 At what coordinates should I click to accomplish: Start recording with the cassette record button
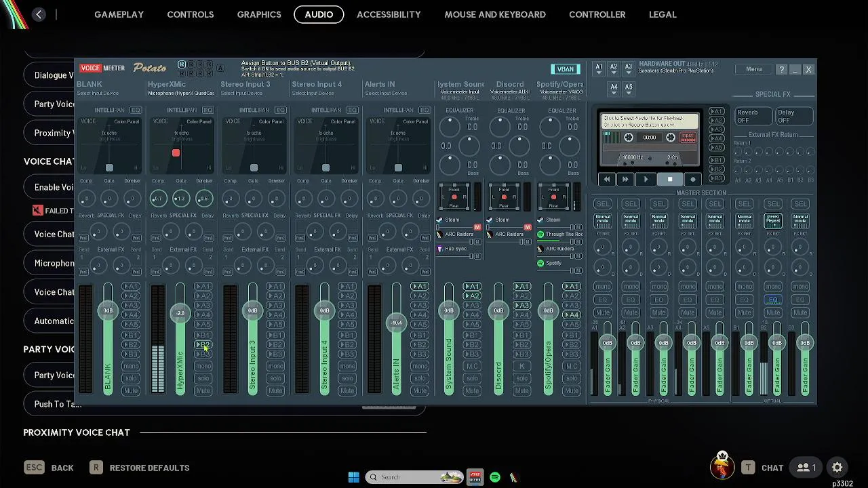[x=692, y=180]
